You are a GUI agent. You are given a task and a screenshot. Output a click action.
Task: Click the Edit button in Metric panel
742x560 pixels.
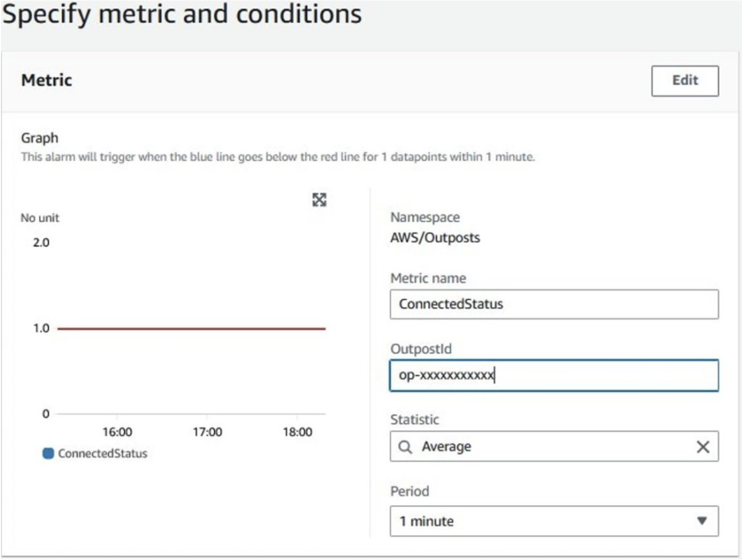(x=684, y=81)
